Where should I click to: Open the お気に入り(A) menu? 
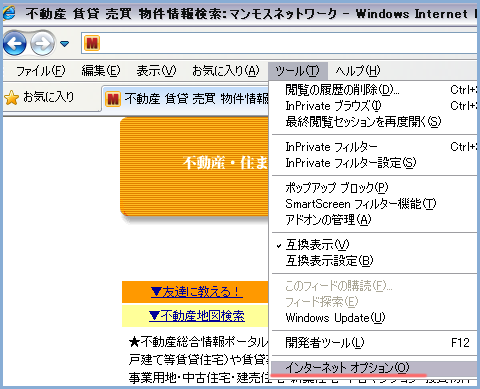226,71
